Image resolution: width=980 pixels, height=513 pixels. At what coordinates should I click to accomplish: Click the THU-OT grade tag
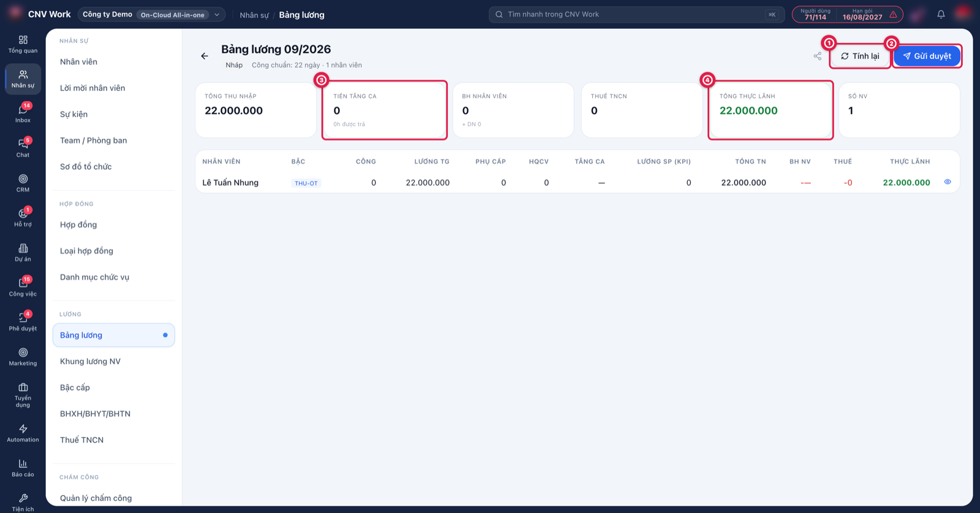(x=306, y=183)
